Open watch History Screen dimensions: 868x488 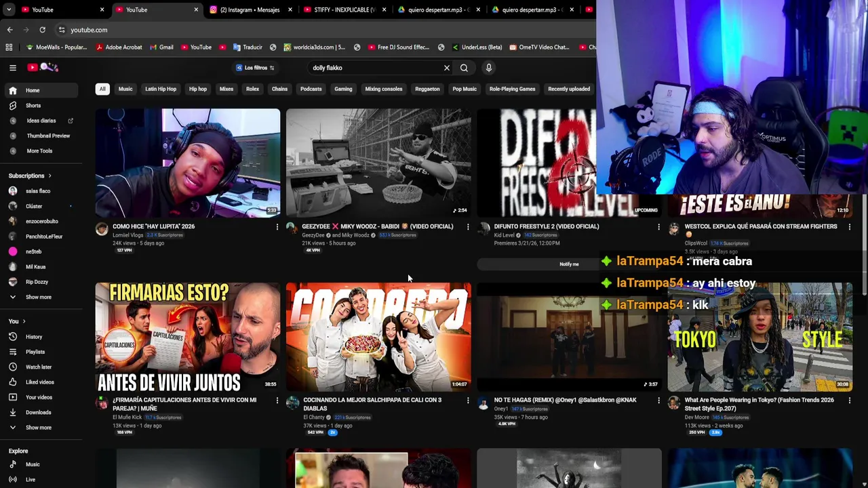41,337
